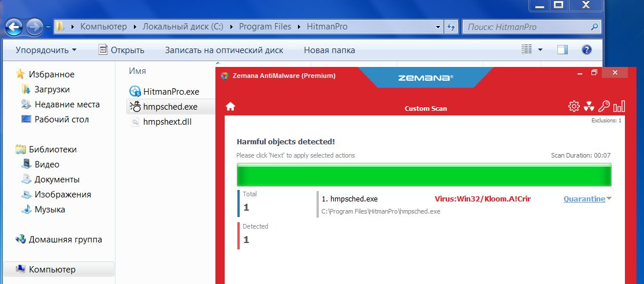The width and height of the screenshot is (644, 284).
Task: Restore down the Zemana window
Action: coord(594,73)
